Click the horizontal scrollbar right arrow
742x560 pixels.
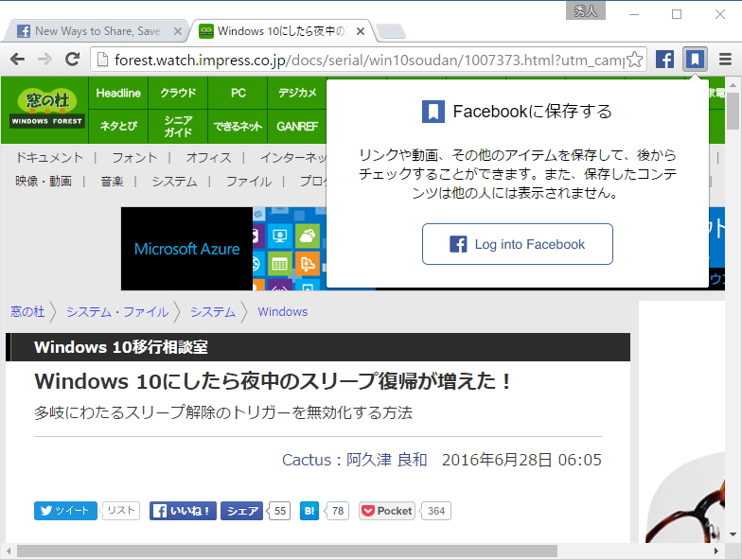tap(716, 551)
